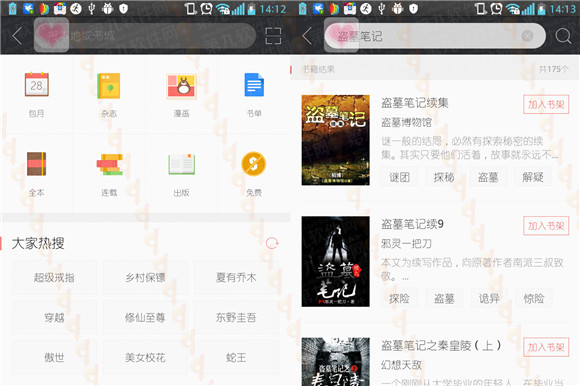Screen dimensions: 580x386
Task: Select the 解疑 tag
Action: click(x=533, y=177)
